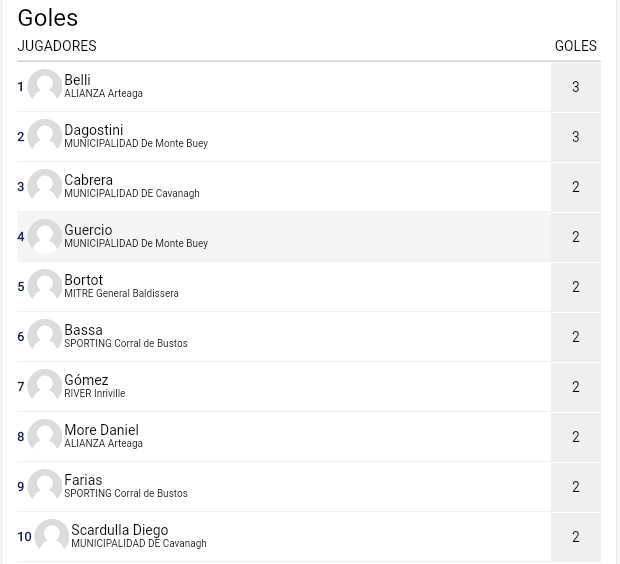The image size is (620, 564).
Task: Click rank number 10 row marker
Action: click(x=25, y=537)
